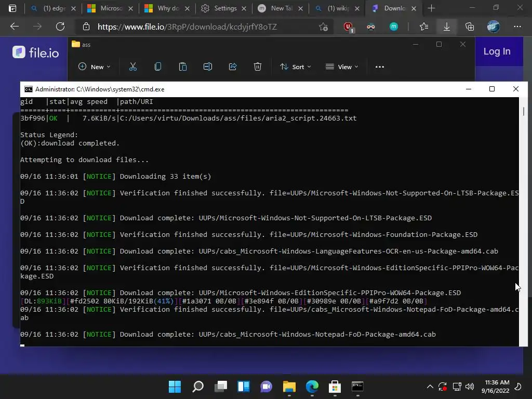Open Collections in Edge toolbar
The width and height of the screenshot is (532, 399).
point(470,26)
